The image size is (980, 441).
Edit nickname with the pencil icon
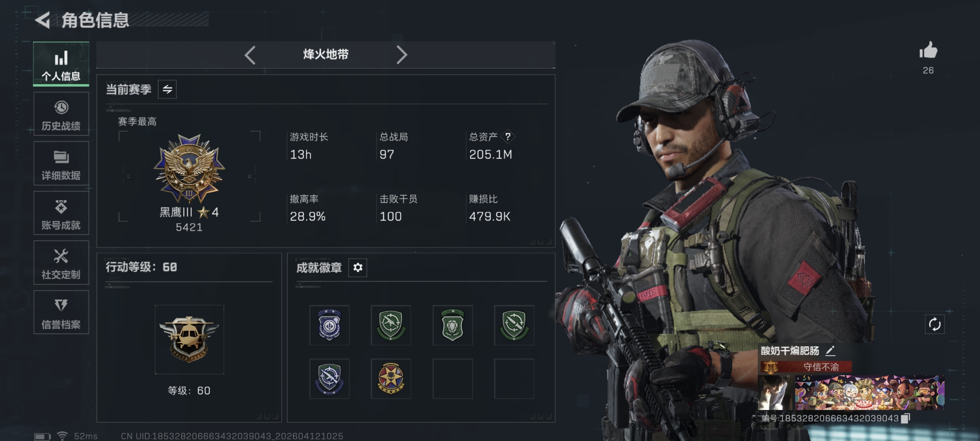click(830, 350)
